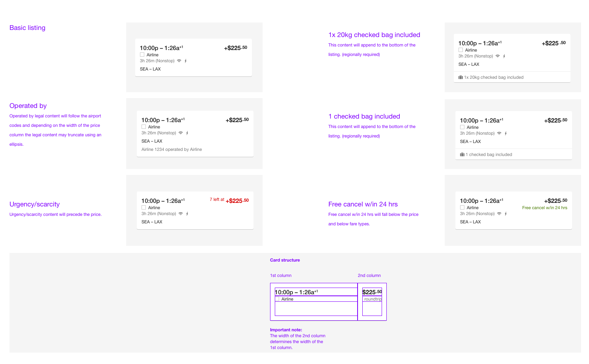Toggle the Airline checkbox in the Urgency/scarcity card
Viewport: 589px width, 364px height.
pos(144,208)
